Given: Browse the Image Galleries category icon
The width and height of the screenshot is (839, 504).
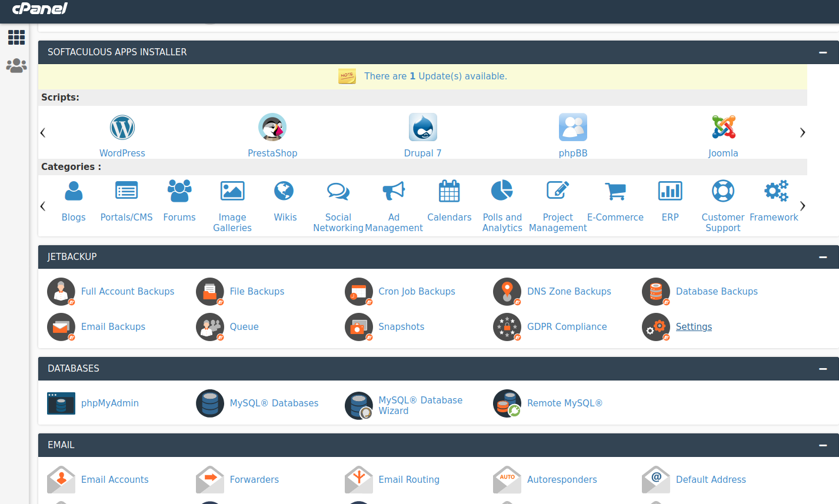Looking at the screenshot, I should click(232, 191).
